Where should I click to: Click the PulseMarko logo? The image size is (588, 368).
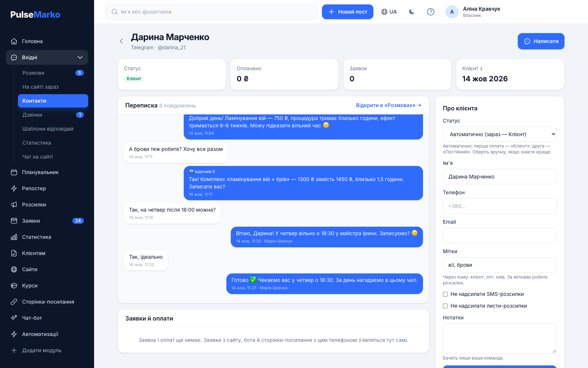[x=35, y=15]
